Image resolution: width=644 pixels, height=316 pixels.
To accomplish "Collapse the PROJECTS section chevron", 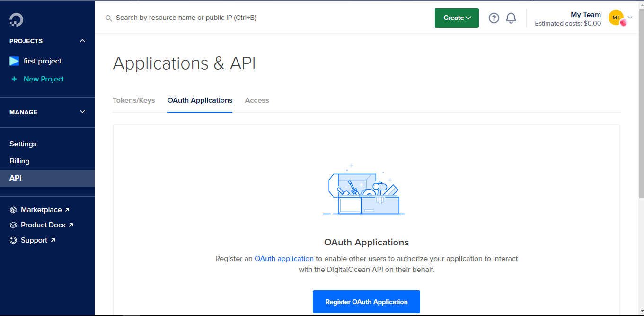I will click(x=82, y=41).
